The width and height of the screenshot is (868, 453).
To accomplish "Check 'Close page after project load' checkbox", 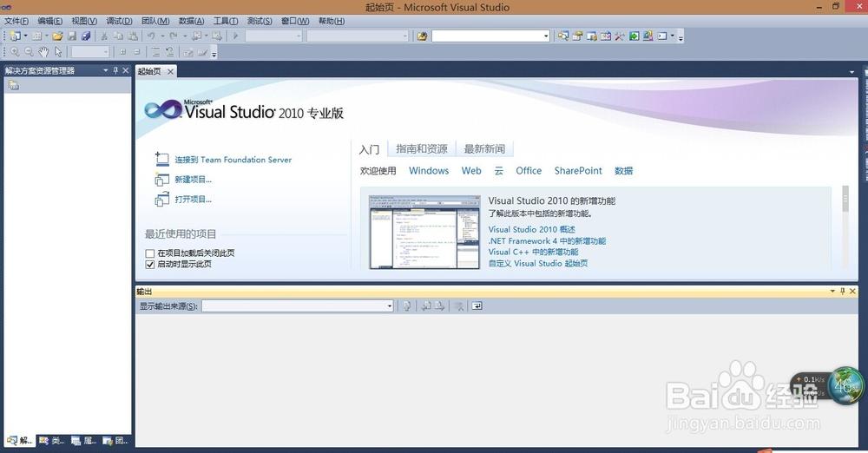I will tap(149, 253).
